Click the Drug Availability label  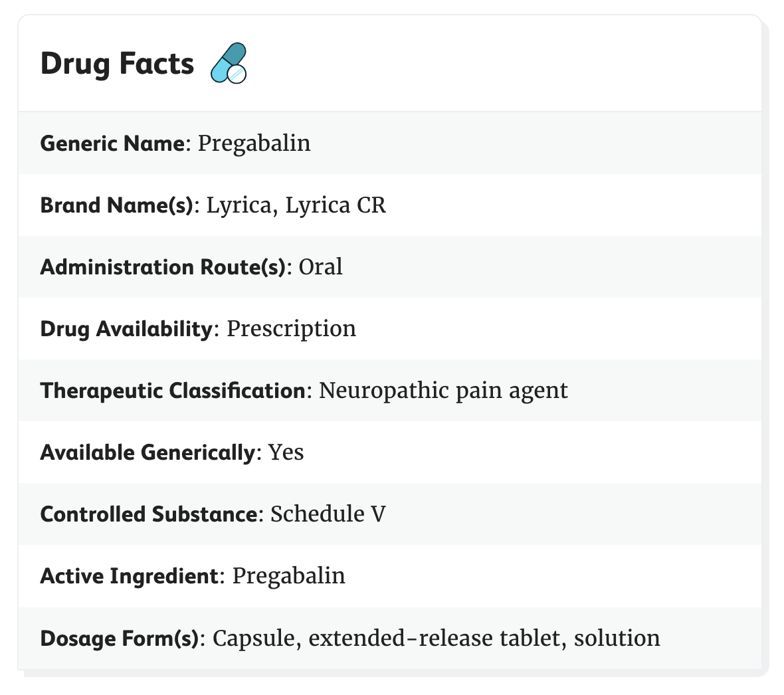pyautogui.click(x=127, y=329)
